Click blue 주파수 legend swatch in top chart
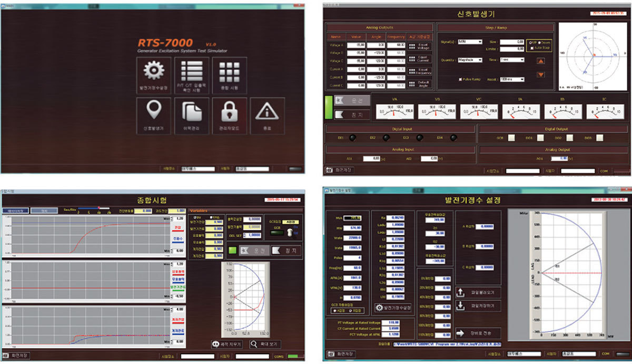This screenshot has width=632, height=364. [x=179, y=243]
